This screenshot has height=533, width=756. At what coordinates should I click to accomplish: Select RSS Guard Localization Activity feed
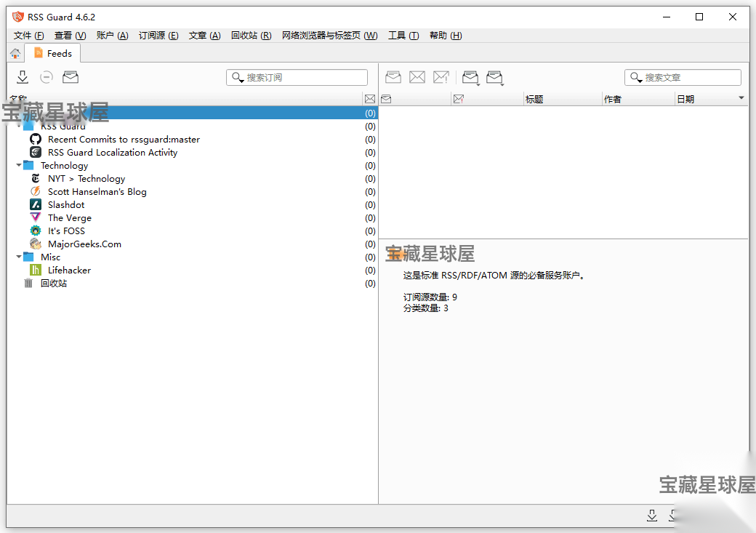click(192, 153)
